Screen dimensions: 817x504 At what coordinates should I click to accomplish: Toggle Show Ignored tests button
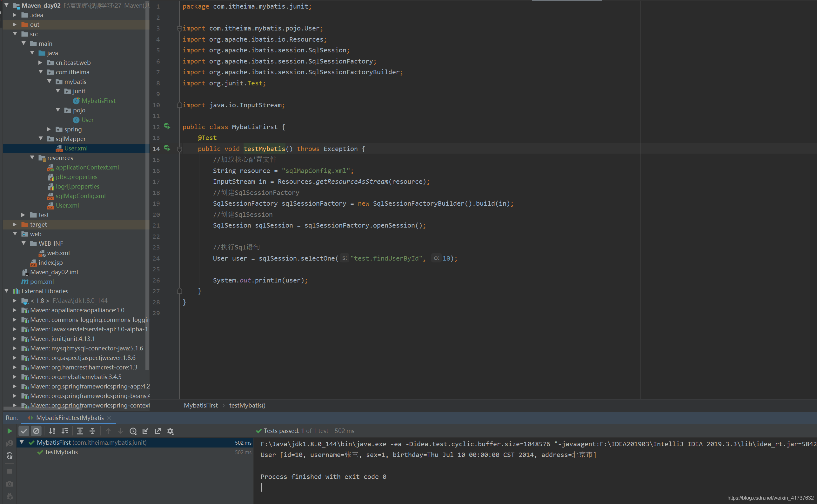(36, 431)
